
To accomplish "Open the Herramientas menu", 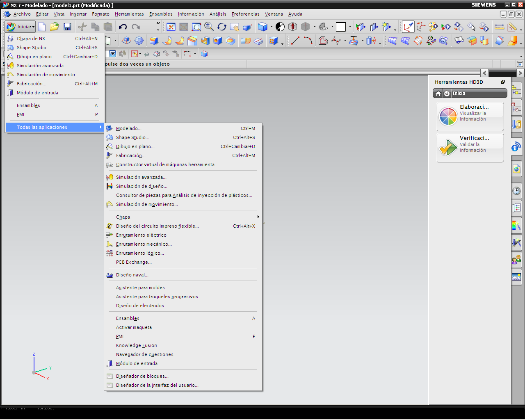I will (129, 14).
